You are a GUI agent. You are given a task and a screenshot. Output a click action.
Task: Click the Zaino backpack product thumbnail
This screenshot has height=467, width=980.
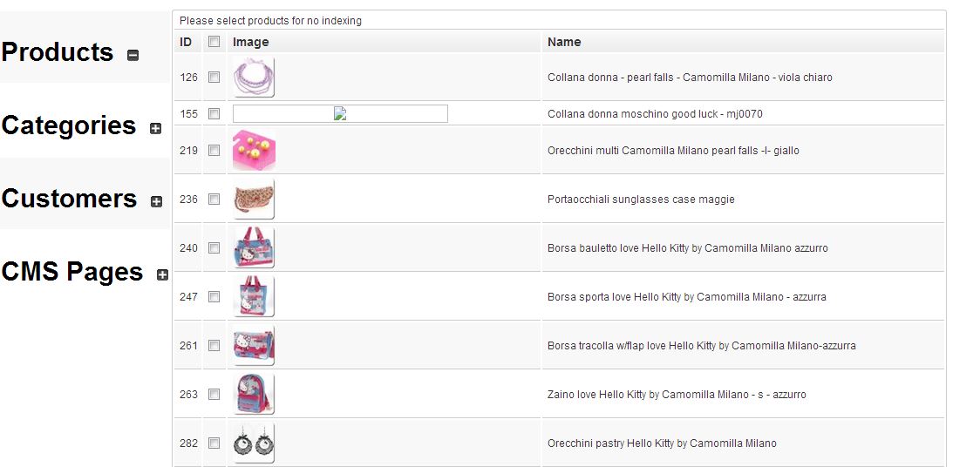tap(254, 395)
